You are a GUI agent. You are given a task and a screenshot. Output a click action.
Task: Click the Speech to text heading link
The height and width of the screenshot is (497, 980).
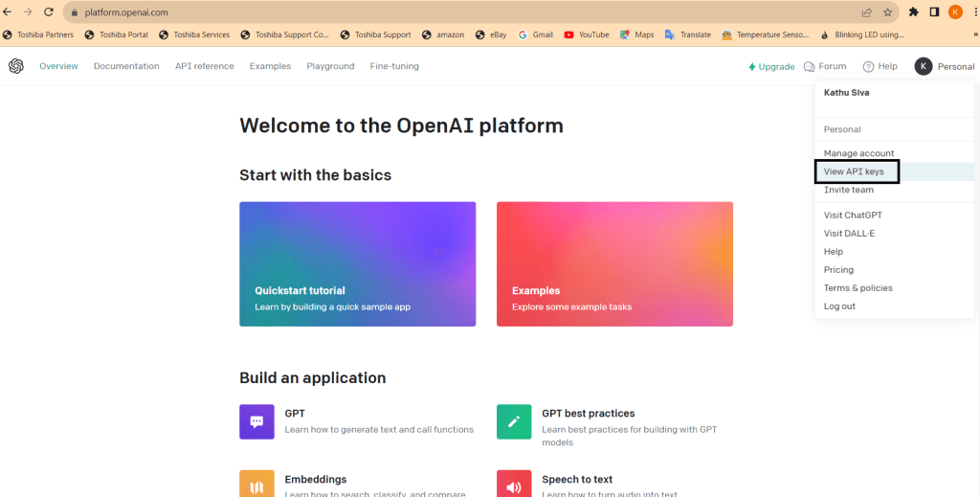[577, 480]
